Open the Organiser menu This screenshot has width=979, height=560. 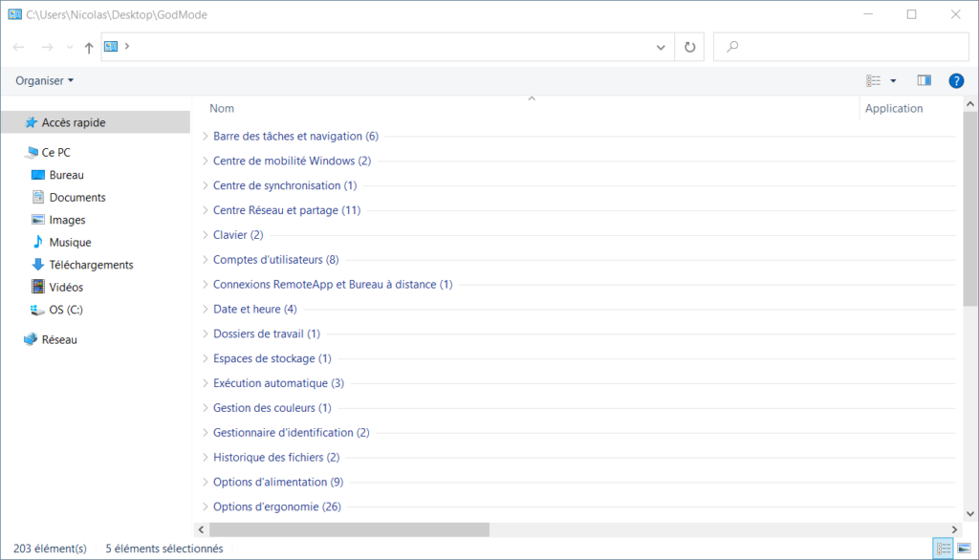point(44,80)
